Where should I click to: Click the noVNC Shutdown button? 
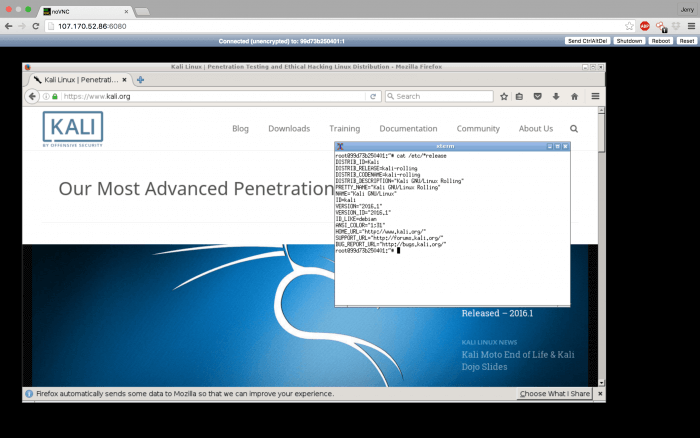pyautogui.click(x=629, y=41)
